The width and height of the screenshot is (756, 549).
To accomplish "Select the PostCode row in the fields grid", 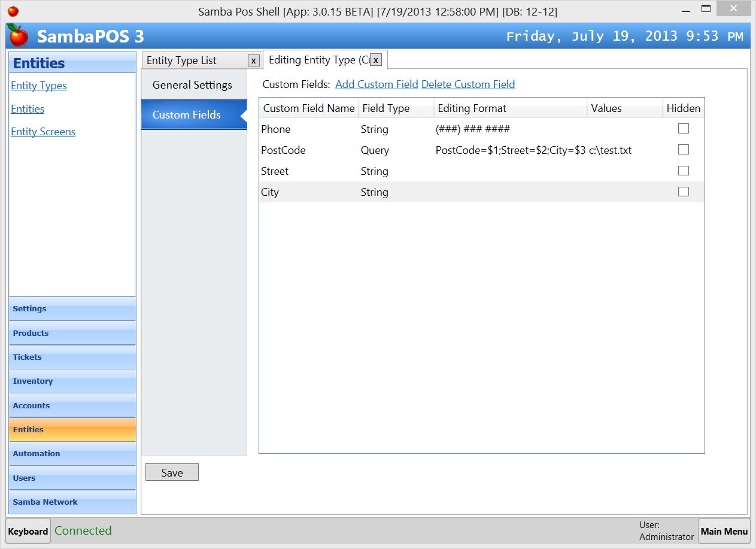I will [x=359, y=150].
